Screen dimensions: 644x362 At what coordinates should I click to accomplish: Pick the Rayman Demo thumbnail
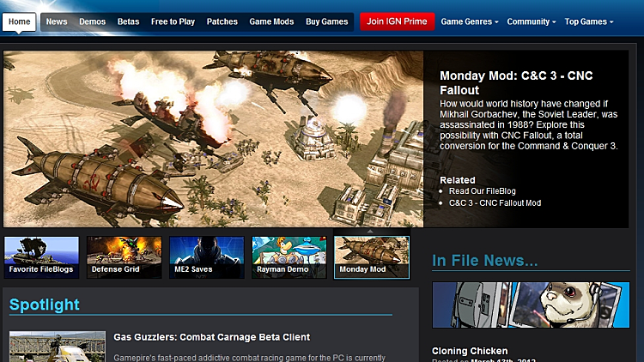pyautogui.click(x=289, y=257)
